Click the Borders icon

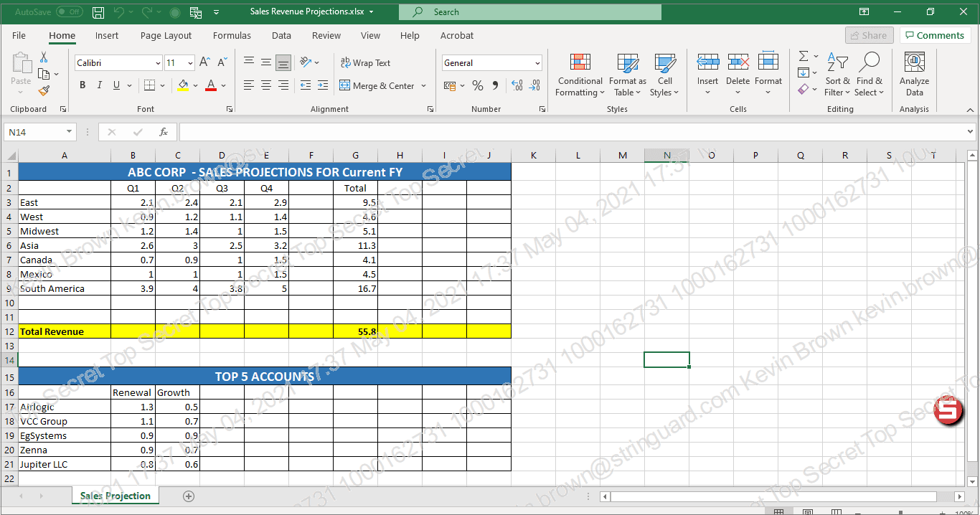coord(149,85)
